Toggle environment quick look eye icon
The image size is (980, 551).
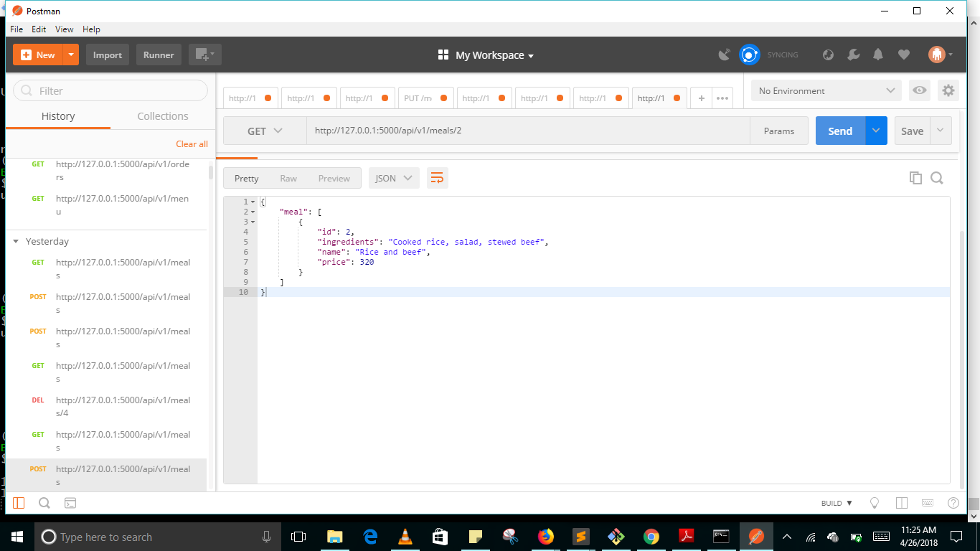(x=920, y=90)
